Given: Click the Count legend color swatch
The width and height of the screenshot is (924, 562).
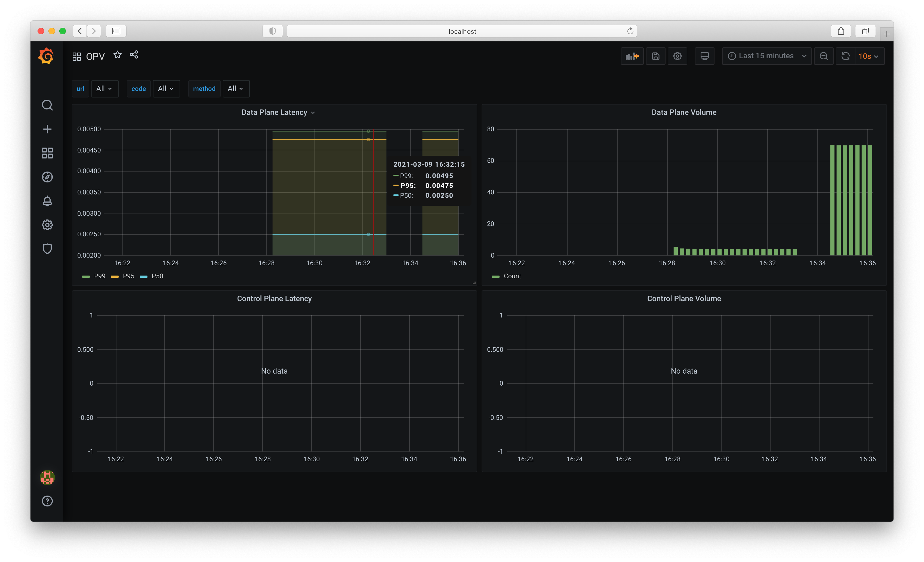Looking at the screenshot, I should (x=496, y=276).
